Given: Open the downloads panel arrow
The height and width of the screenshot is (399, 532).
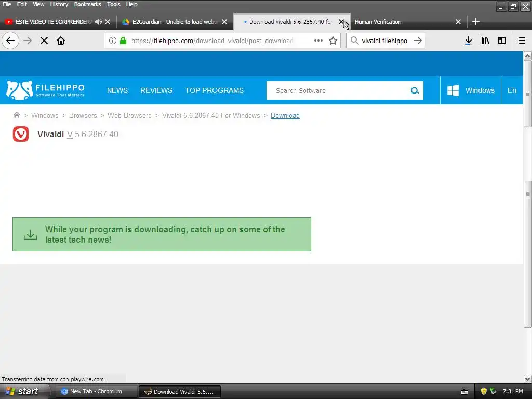Looking at the screenshot, I should click(468, 41).
